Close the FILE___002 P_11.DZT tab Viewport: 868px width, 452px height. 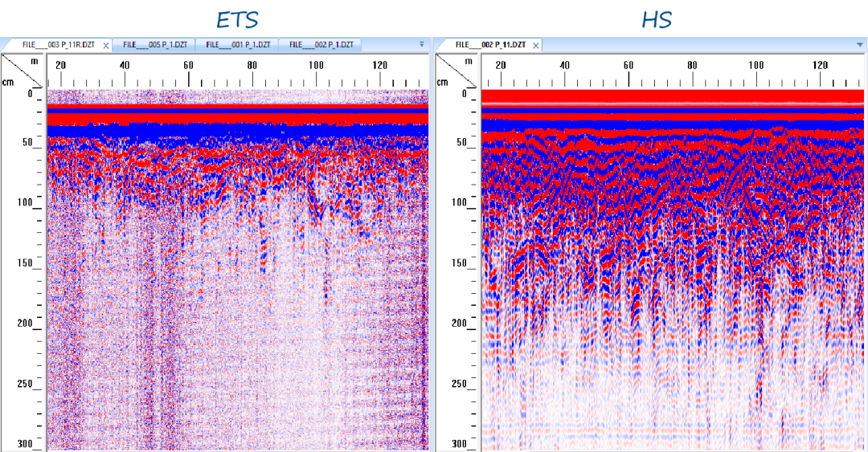point(536,45)
